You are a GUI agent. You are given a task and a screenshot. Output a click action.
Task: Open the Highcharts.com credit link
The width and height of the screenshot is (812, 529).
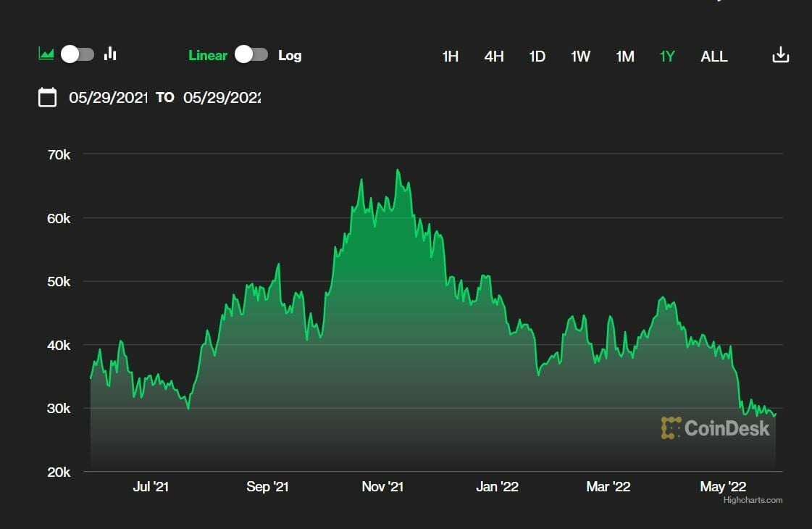click(753, 500)
